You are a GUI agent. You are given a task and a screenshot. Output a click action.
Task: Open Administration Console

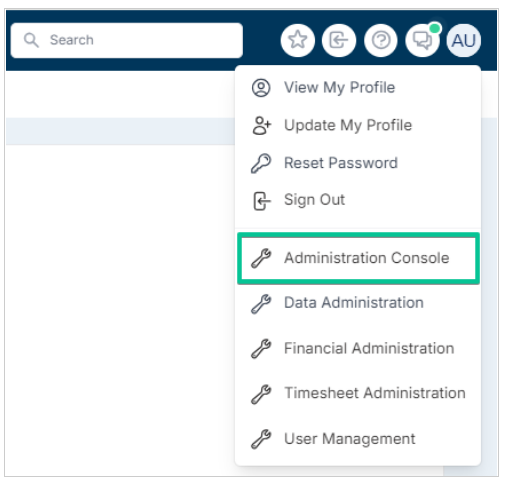(358, 258)
